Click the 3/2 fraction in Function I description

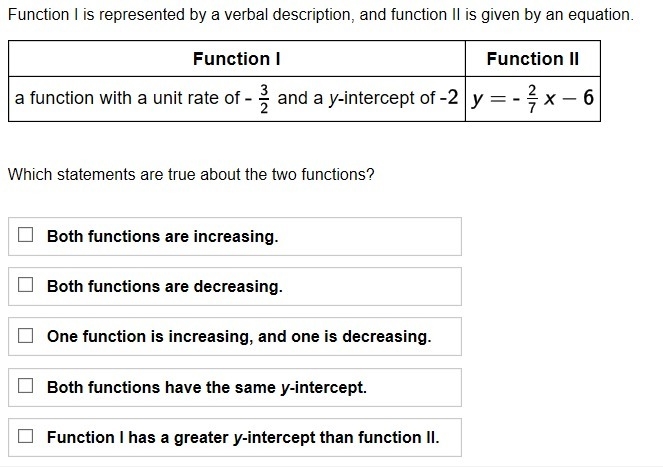[264, 99]
